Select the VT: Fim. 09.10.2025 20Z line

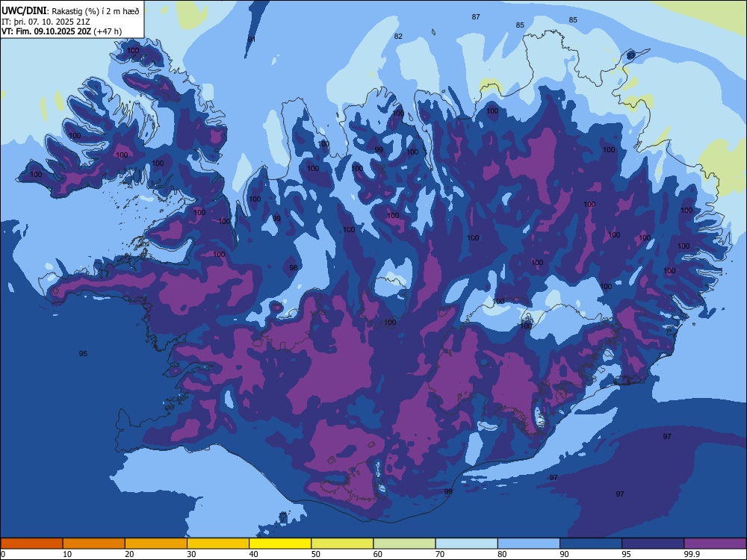(x=47, y=31)
